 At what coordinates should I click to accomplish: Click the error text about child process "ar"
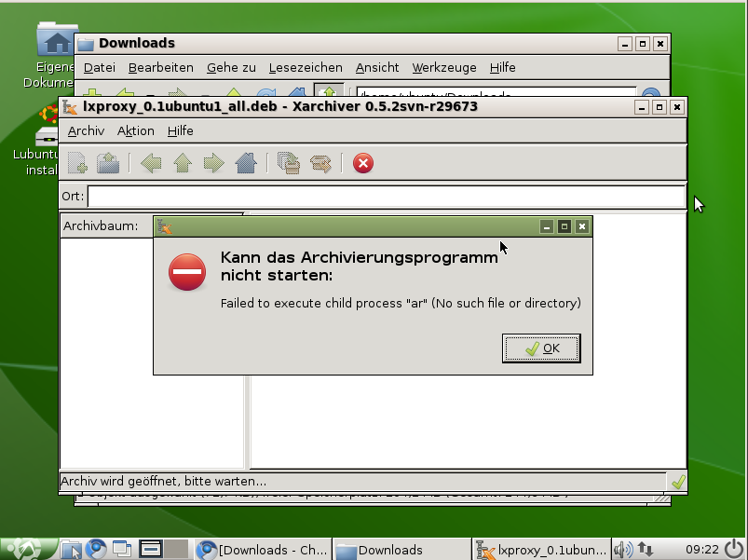[x=401, y=304]
